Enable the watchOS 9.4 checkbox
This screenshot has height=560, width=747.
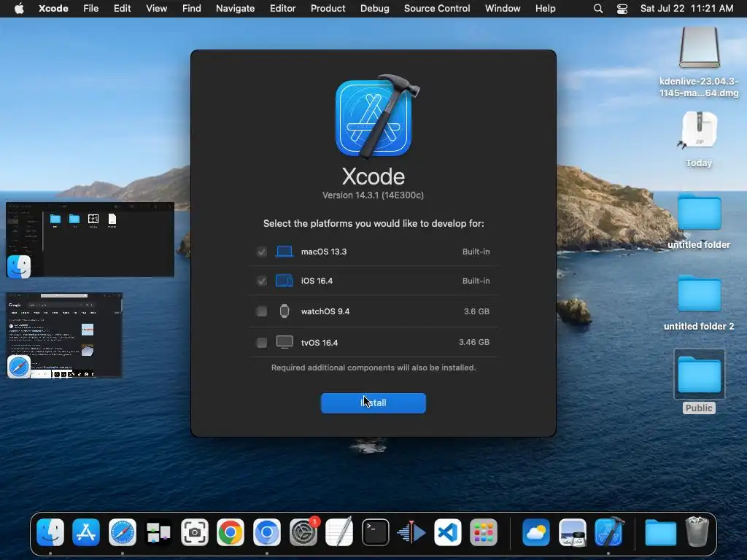coord(262,311)
